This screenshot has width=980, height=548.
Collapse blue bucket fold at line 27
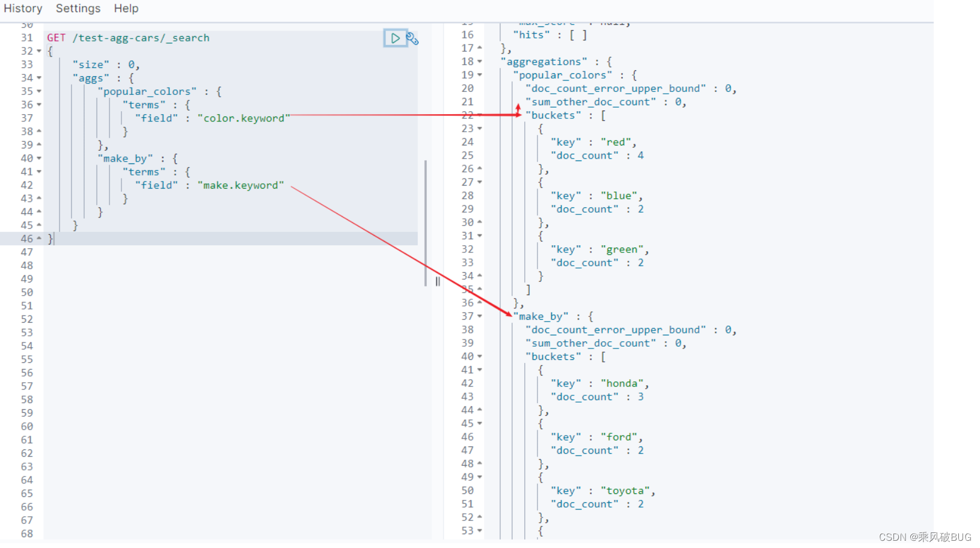pos(480,182)
